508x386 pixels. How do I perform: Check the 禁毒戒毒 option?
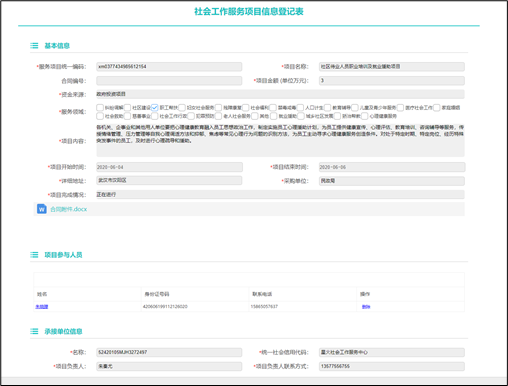[273, 107]
